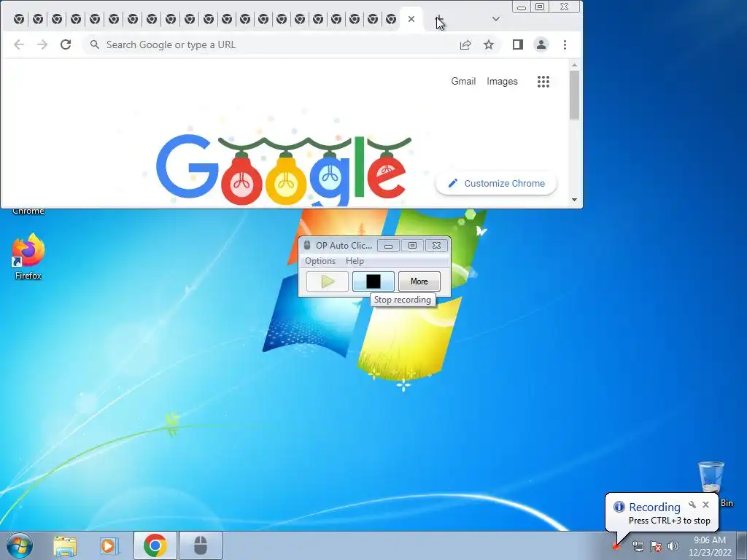Open File Explorer from the taskbar
The width and height of the screenshot is (747, 560).
click(x=65, y=545)
